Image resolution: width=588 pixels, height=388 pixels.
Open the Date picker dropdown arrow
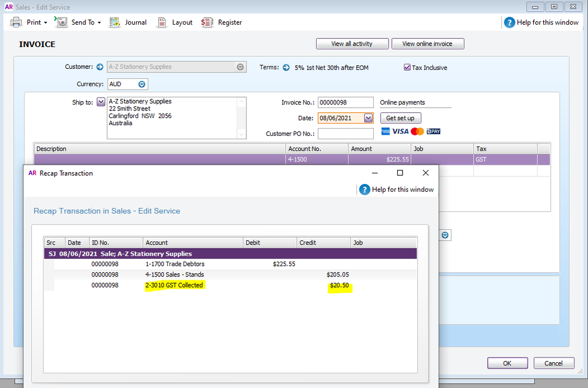point(368,118)
